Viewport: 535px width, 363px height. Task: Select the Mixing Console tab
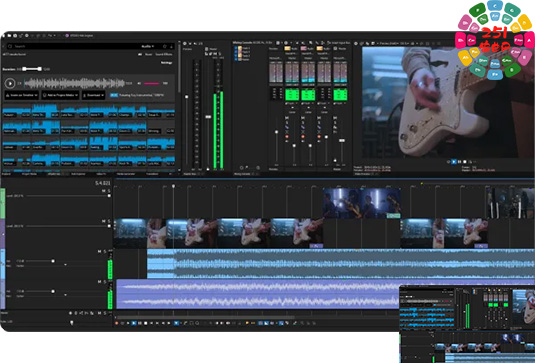tap(242, 174)
